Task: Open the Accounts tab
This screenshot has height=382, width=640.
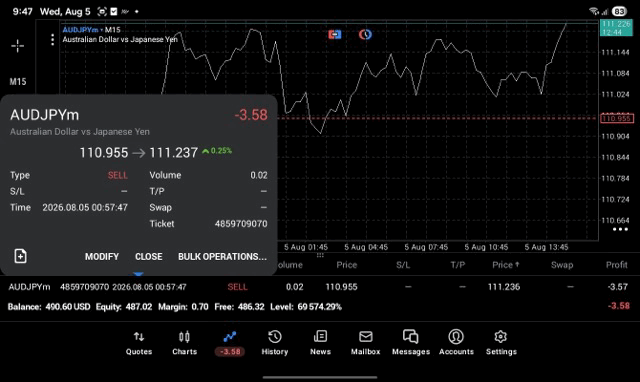Action: 456,343
